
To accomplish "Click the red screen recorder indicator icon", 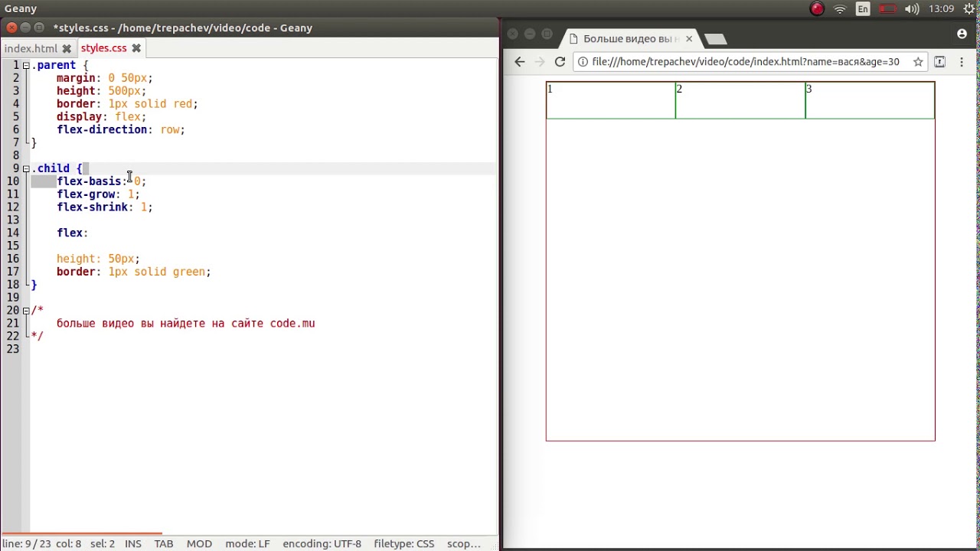I will (x=817, y=9).
